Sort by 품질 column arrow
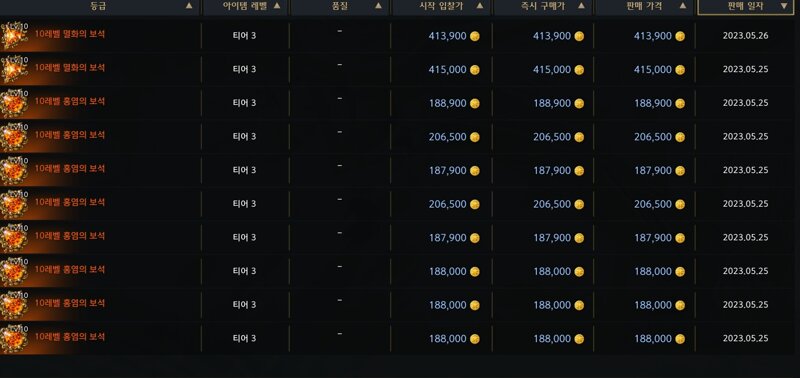 coord(378,6)
